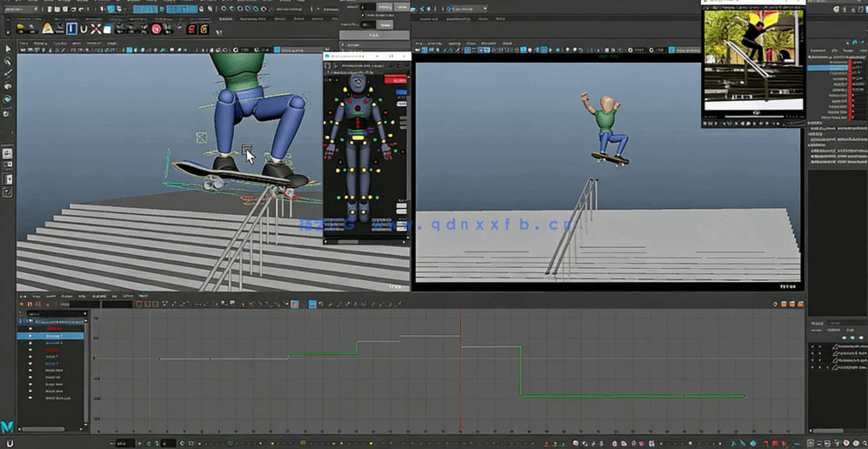Click the Maya logo in bottom-left corner
868x449 pixels.
pyautogui.click(x=8, y=426)
